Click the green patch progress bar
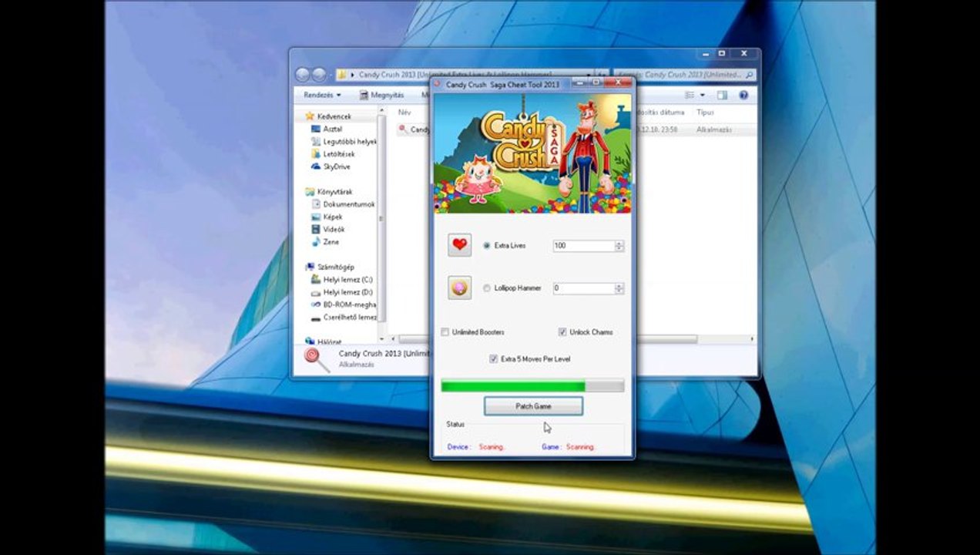Viewport: 980px width, 555px height. click(x=532, y=385)
